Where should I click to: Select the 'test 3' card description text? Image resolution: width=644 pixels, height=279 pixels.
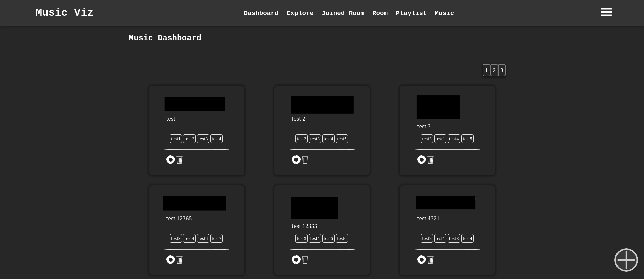click(x=424, y=126)
